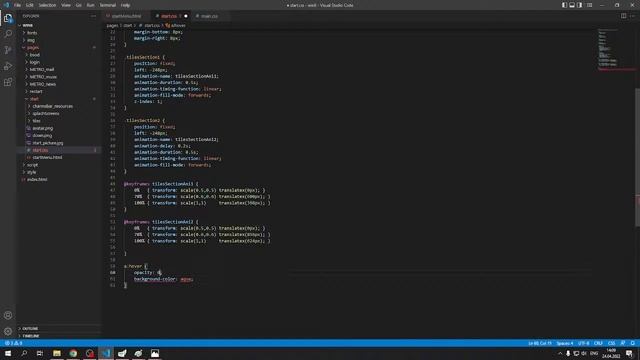Viewport: 640px width, 360px height.
Task: Open the File menu
Action: click(x=17, y=5)
